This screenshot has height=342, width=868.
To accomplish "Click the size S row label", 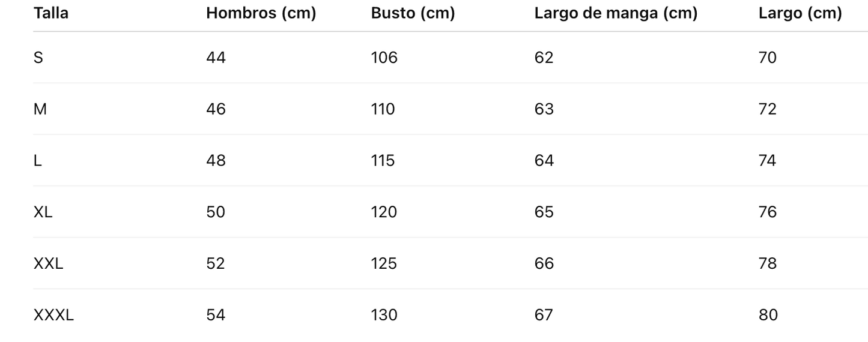I will (38, 58).
